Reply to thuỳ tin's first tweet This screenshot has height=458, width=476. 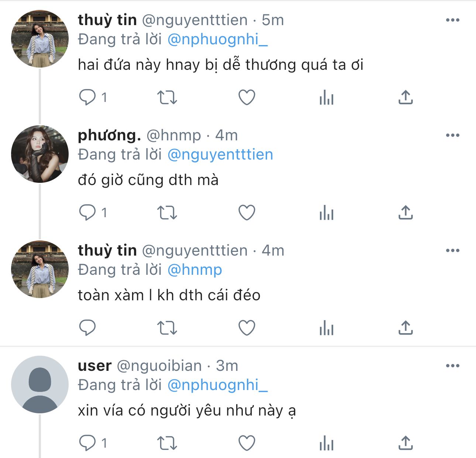88,98
